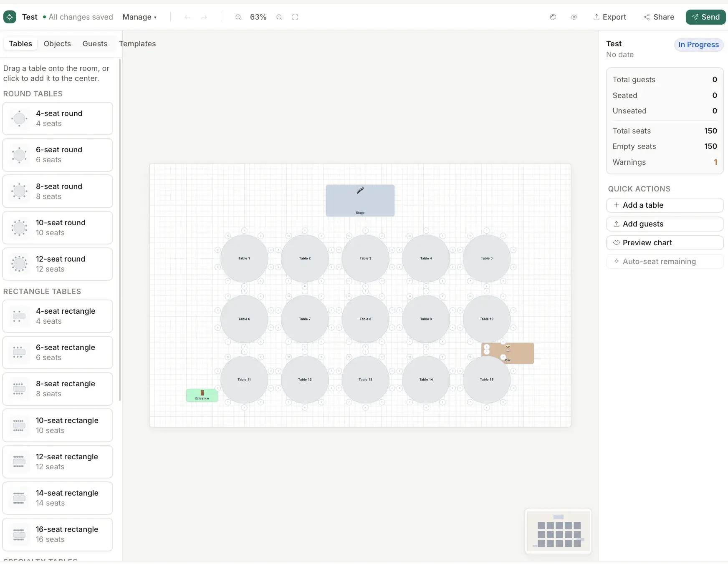This screenshot has height=564, width=728.
Task: Add a 6-seat round table
Action: pos(58,155)
